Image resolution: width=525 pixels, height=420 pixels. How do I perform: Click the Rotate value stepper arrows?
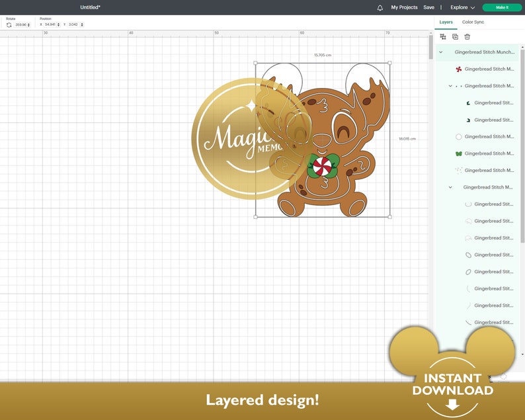[29, 24]
